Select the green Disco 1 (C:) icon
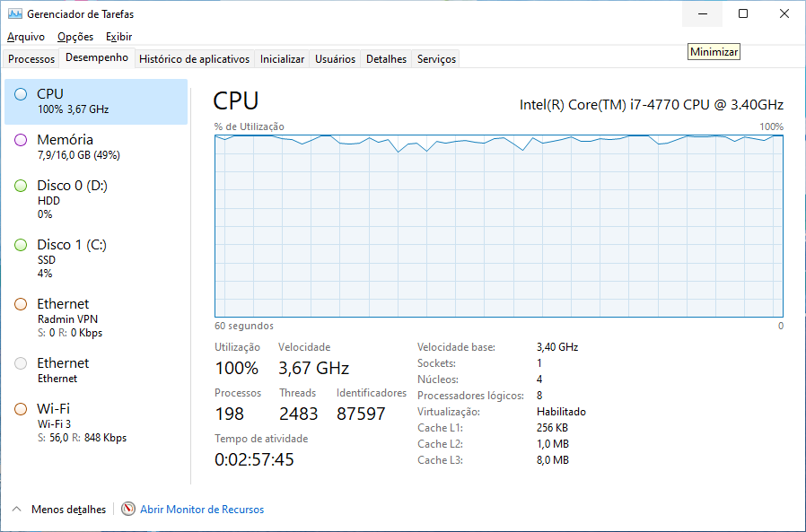Screen dimensions: 806x532 21,245
